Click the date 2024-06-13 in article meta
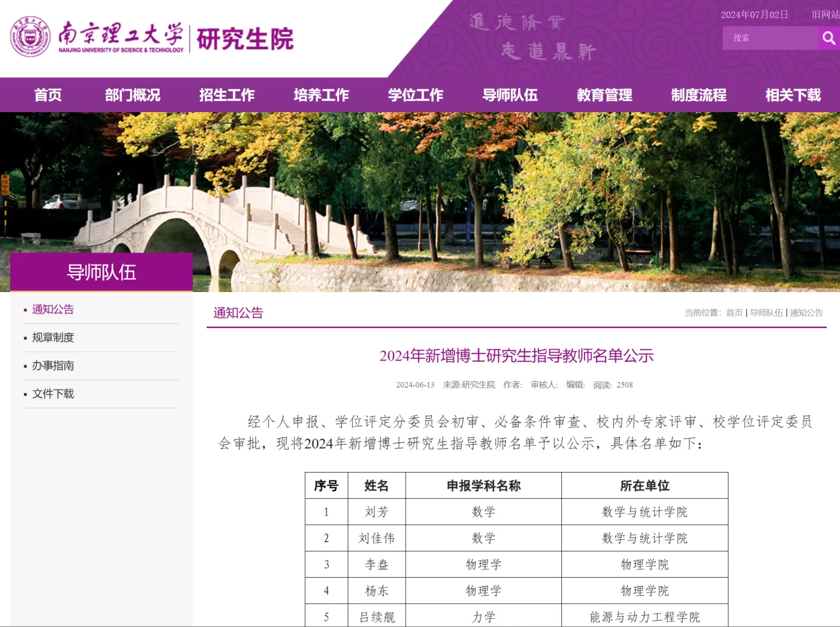The height and width of the screenshot is (627, 840). coord(415,385)
